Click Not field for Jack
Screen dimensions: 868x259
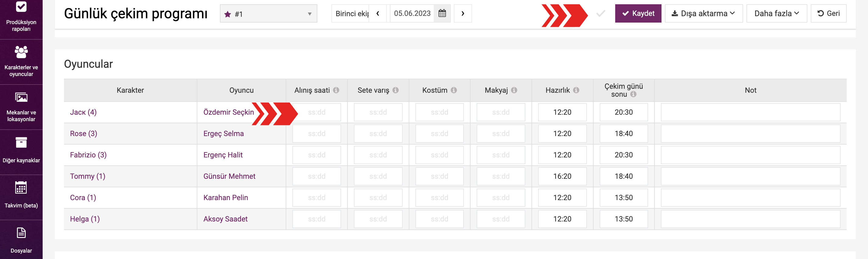pos(750,112)
